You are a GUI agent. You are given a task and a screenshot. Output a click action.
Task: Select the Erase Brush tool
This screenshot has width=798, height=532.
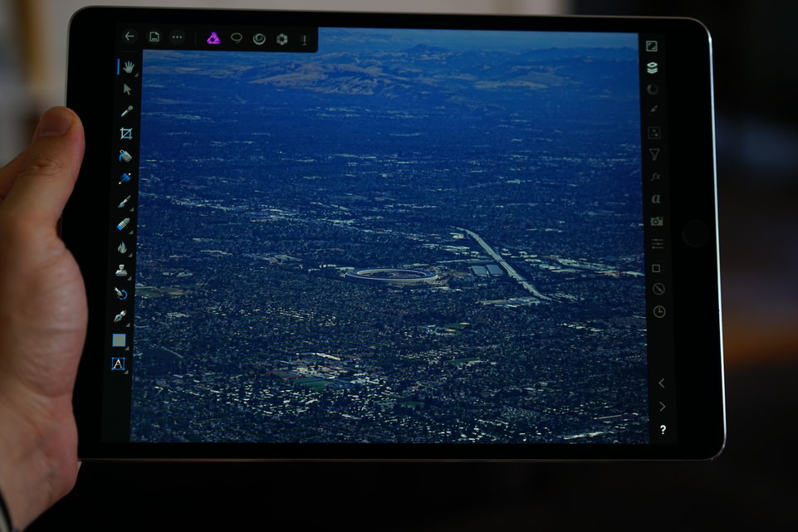(123, 224)
